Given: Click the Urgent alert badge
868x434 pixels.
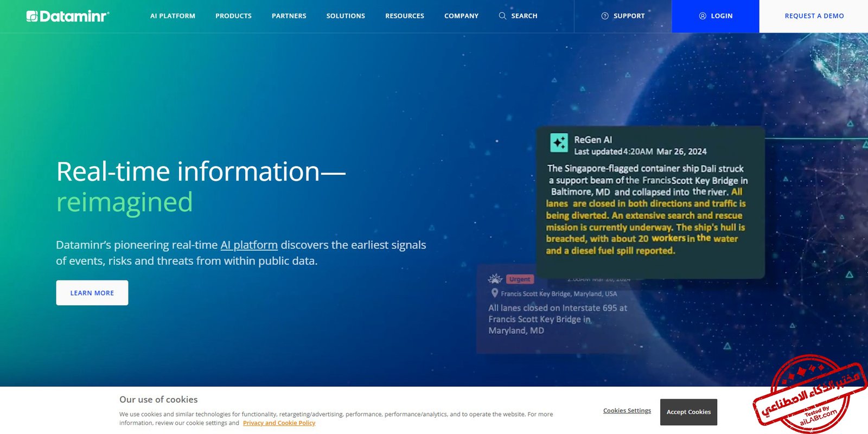Looking at the screenshot, I should point(520,279).
